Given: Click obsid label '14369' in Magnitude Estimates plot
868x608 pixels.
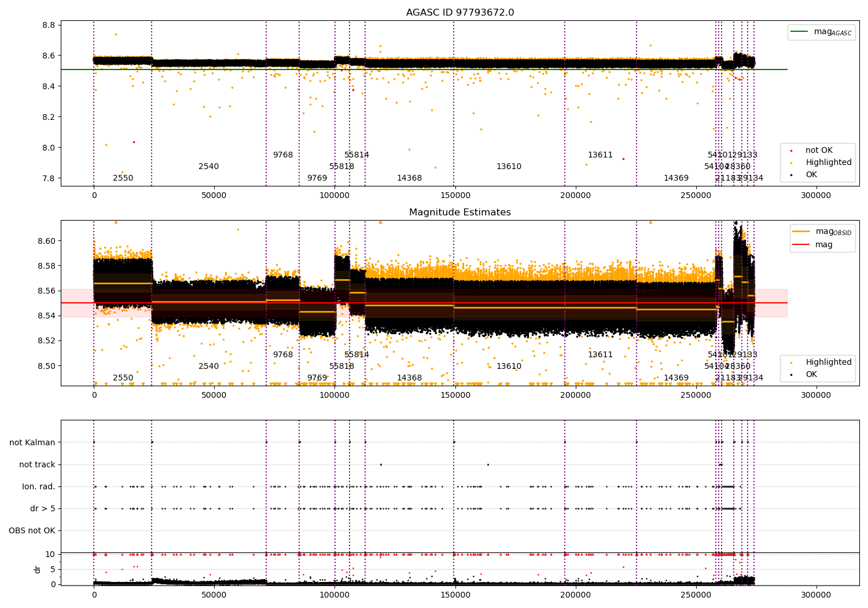Looking at the screenshot, I should click(676, 378).
